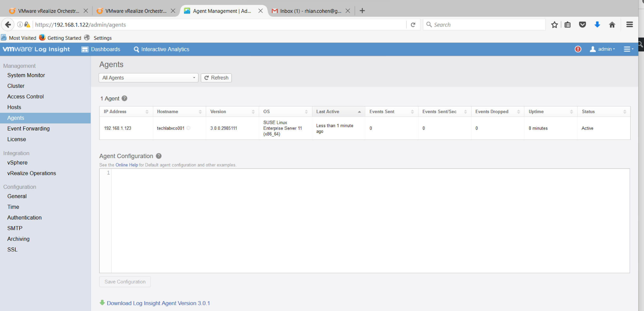The width and height of the screenshot is (644, 311).
Task: Open vSphere integration in the sidebar
Action: pos(17,162)
